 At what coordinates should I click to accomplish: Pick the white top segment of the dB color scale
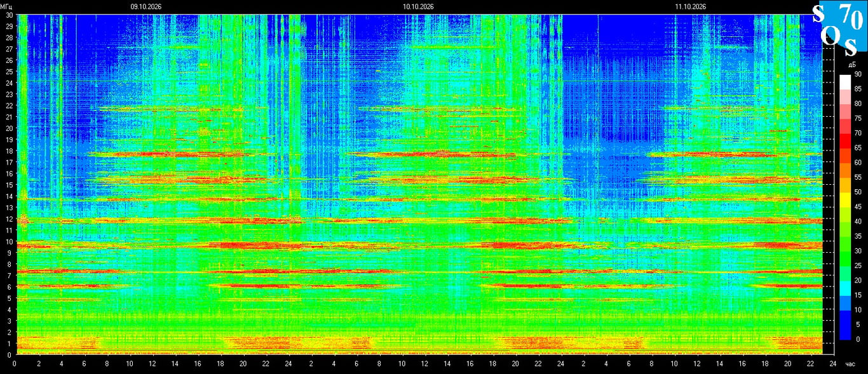pos(845,82)
